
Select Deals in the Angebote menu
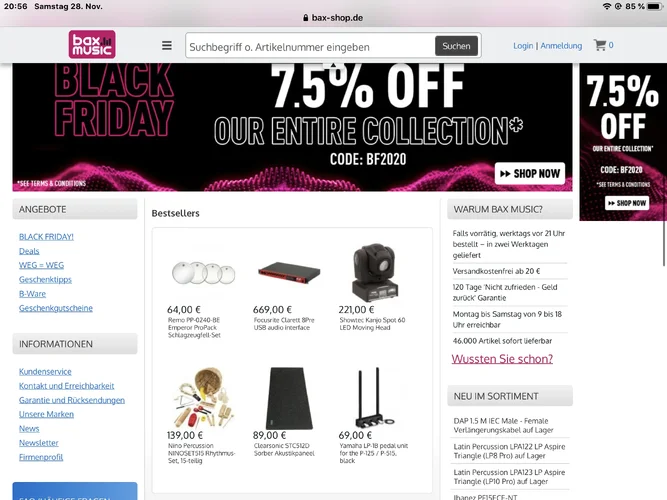coord(29,251)
